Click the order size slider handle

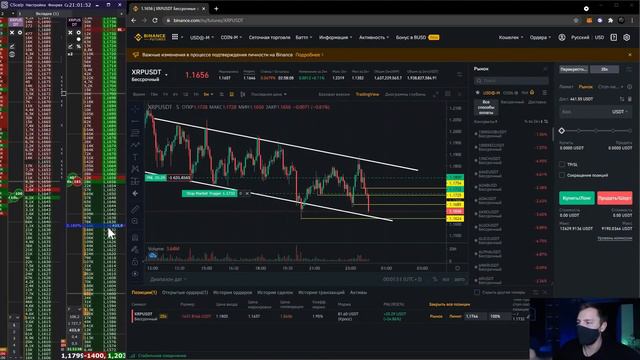(562, 131)
